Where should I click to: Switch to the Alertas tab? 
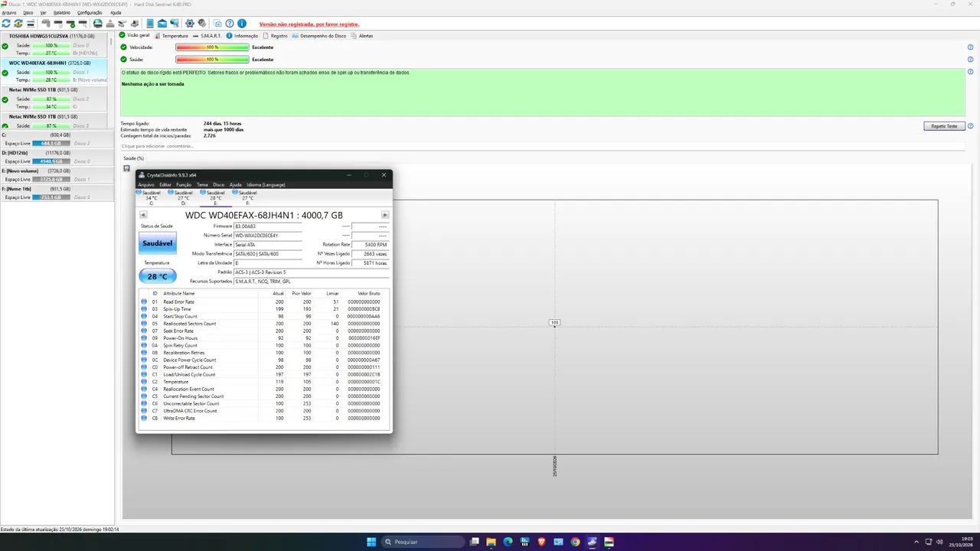pyautogui.click(x=362, y=35)
